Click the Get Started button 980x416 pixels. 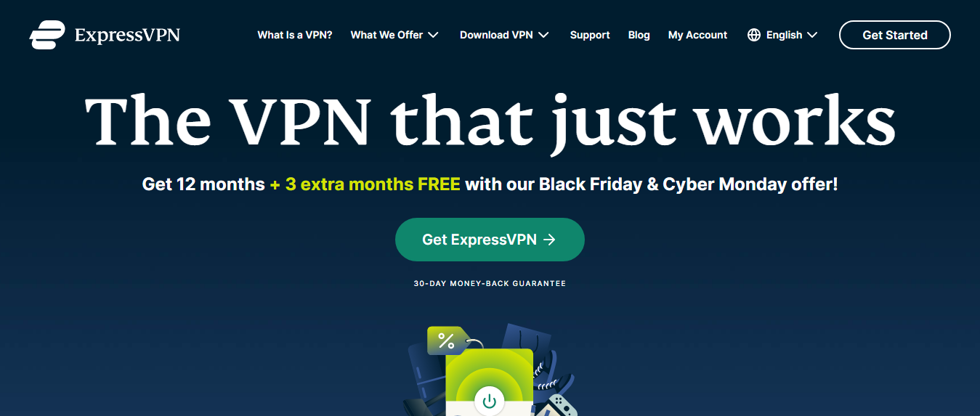[x=895, y=35]
